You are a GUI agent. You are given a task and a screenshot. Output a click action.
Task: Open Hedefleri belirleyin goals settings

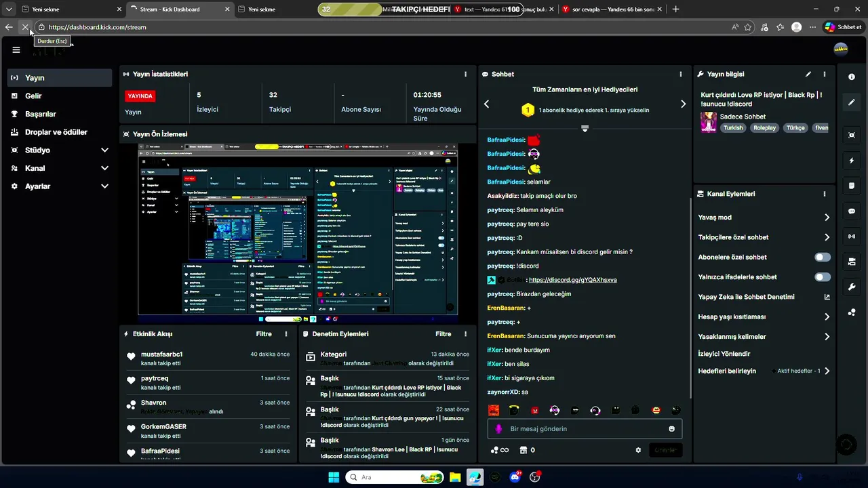764,371
